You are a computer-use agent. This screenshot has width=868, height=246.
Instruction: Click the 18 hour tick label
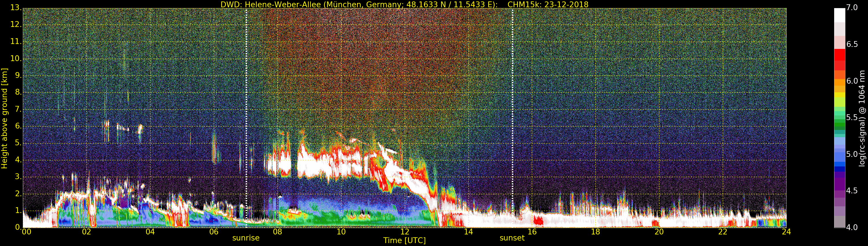click(x=595, y=232)
